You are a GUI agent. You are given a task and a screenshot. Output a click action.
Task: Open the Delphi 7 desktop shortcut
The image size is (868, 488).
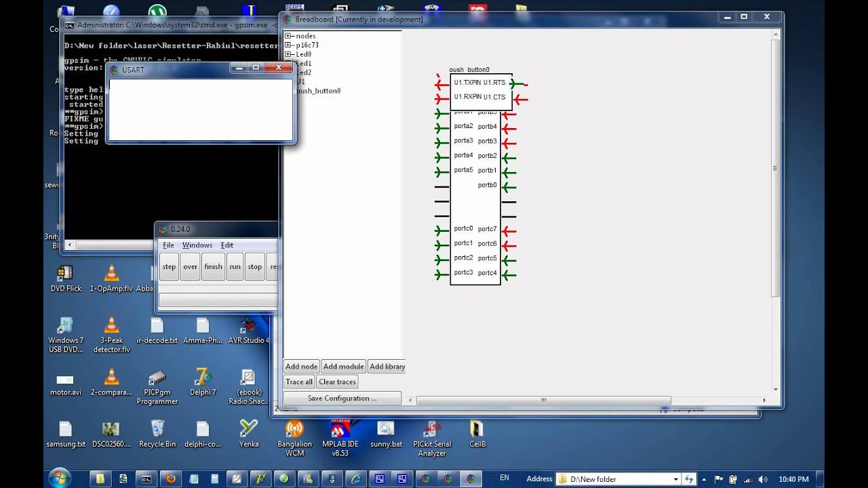(203, 383)
